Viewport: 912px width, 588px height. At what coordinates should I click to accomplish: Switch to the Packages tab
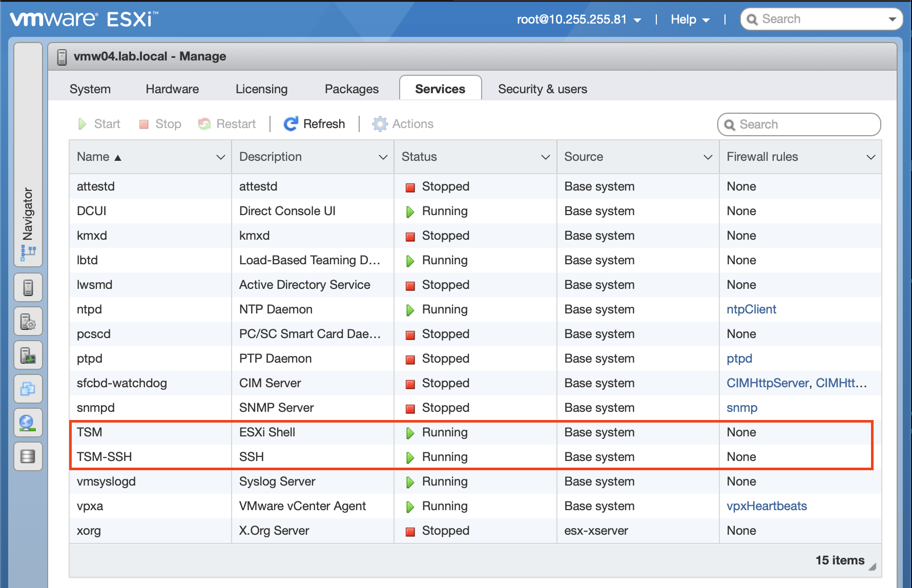[351, 89]
